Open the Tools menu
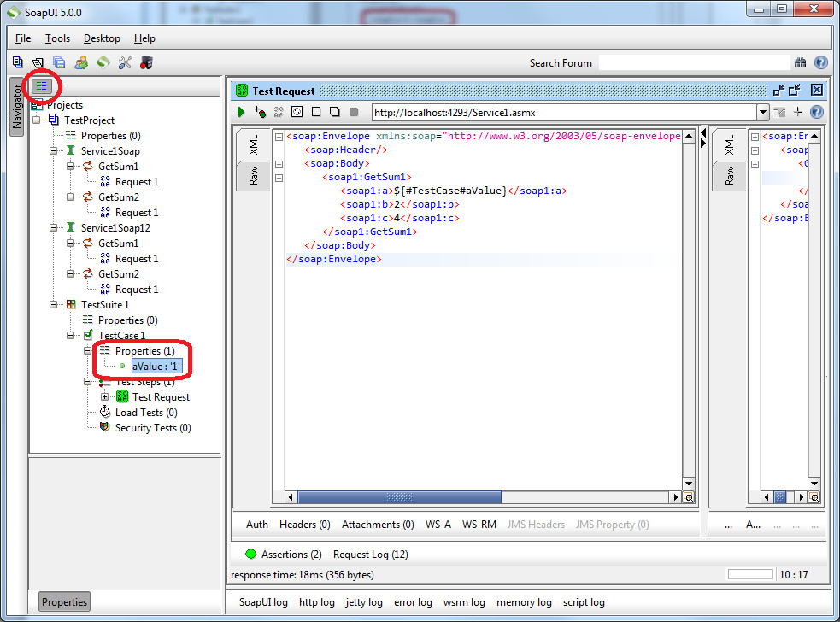The image size is (840, 622). point(57,38)
